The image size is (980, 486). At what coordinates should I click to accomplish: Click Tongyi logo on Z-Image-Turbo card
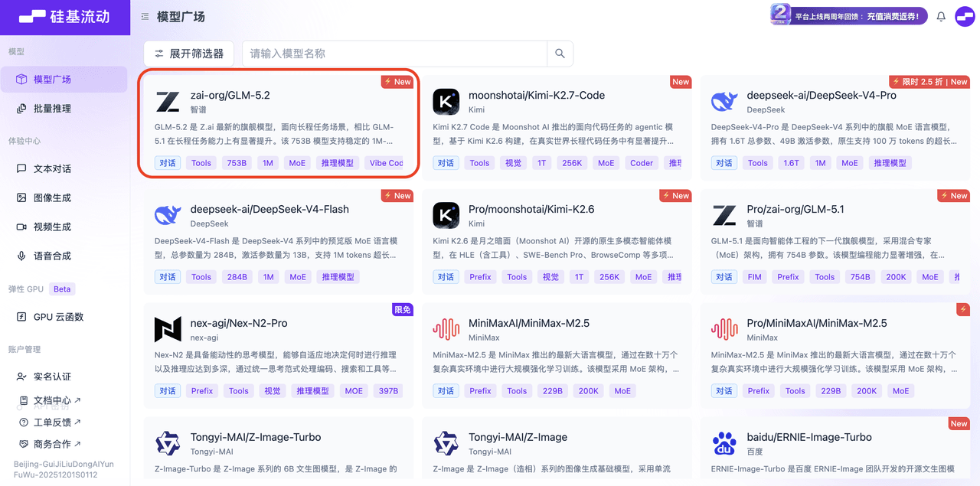168,444
